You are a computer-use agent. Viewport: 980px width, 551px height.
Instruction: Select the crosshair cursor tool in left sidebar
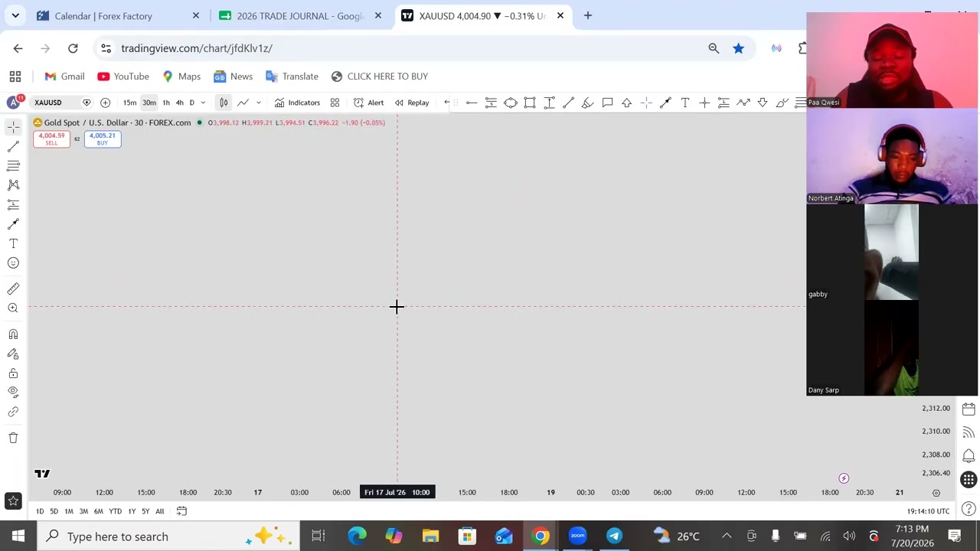(13, 127)
